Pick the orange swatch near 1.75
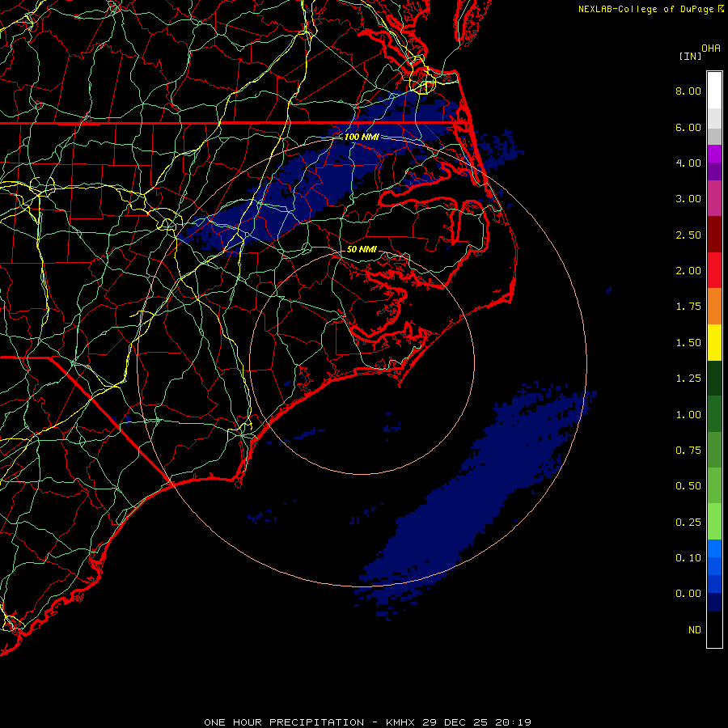Viewport: 728px width, 728px height. point(714,307)
